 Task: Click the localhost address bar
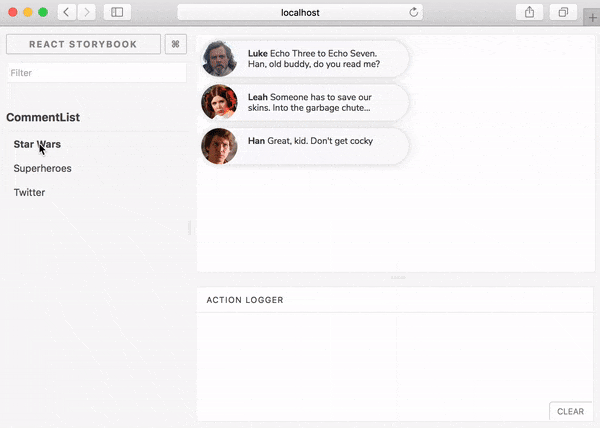coord(300,12)
